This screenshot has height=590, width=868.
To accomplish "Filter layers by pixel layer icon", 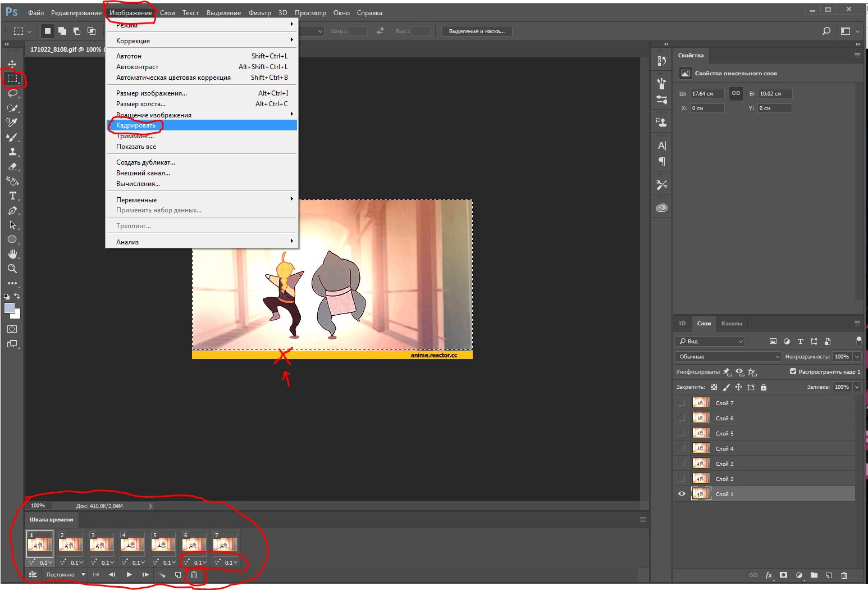I will point(773,341).
